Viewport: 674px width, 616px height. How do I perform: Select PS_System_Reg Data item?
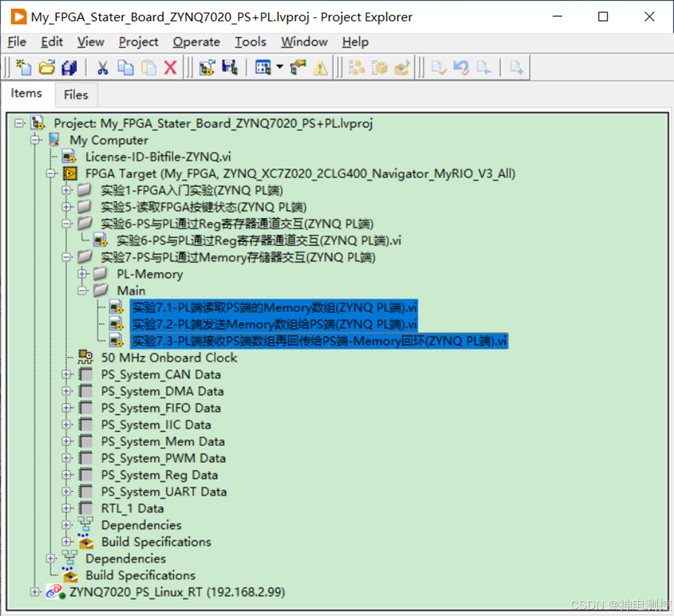(159, 475)
